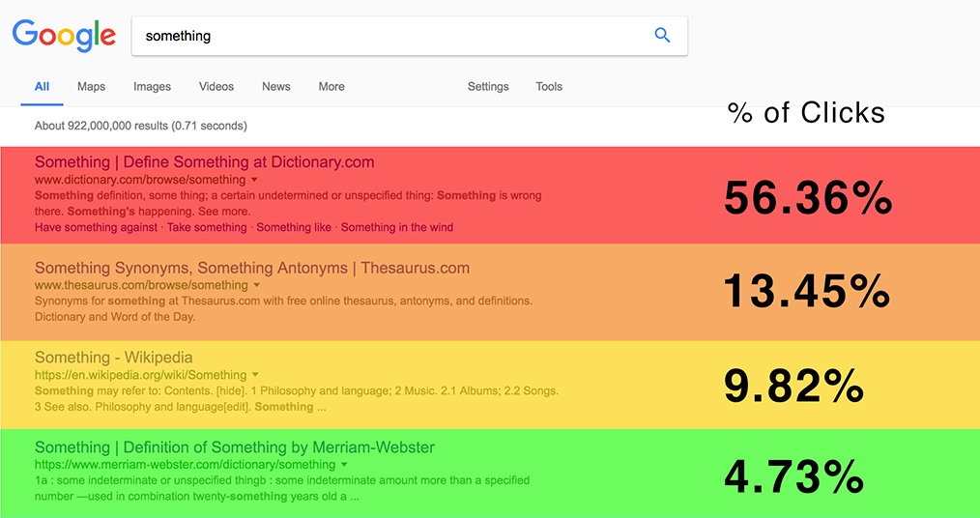Viewport: 980px width, 518px height.
Task: Open the "Something - Wikipedia" result
Action: coord(114,358)
